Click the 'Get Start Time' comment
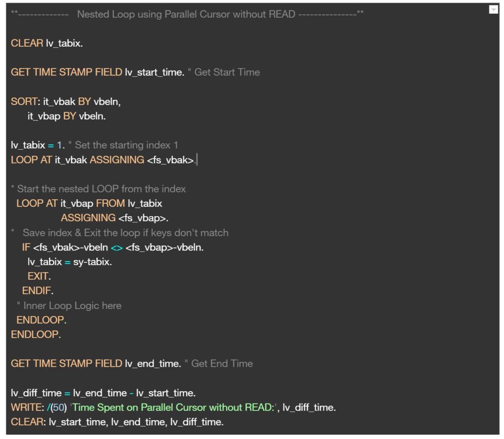Image resolution: width=504 pixels, height=439 pixels. 226,72
